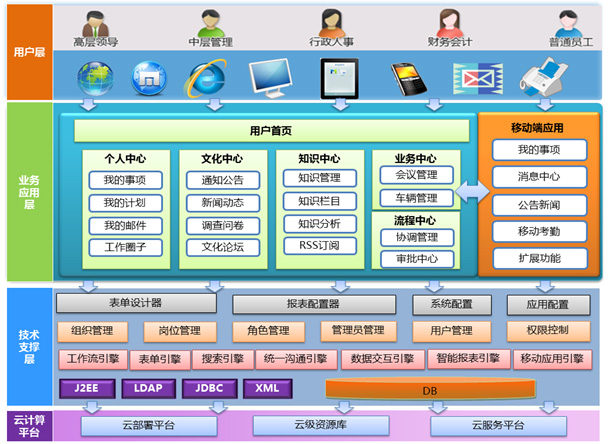Click the BlackBerry smartphone icon
The height and width of the screenshot is (444, 608).
point(409,79)
